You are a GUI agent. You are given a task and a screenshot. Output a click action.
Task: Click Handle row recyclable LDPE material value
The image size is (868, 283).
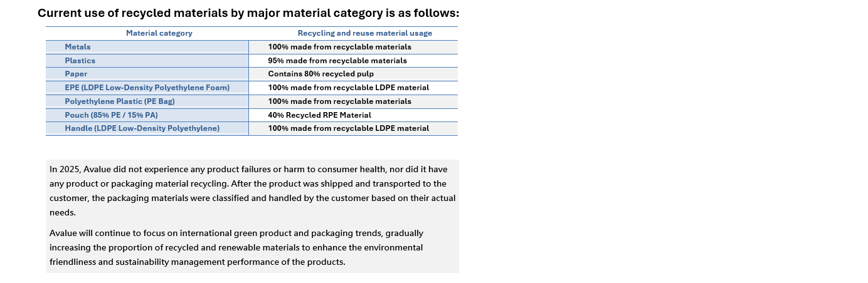pos(354,128)
